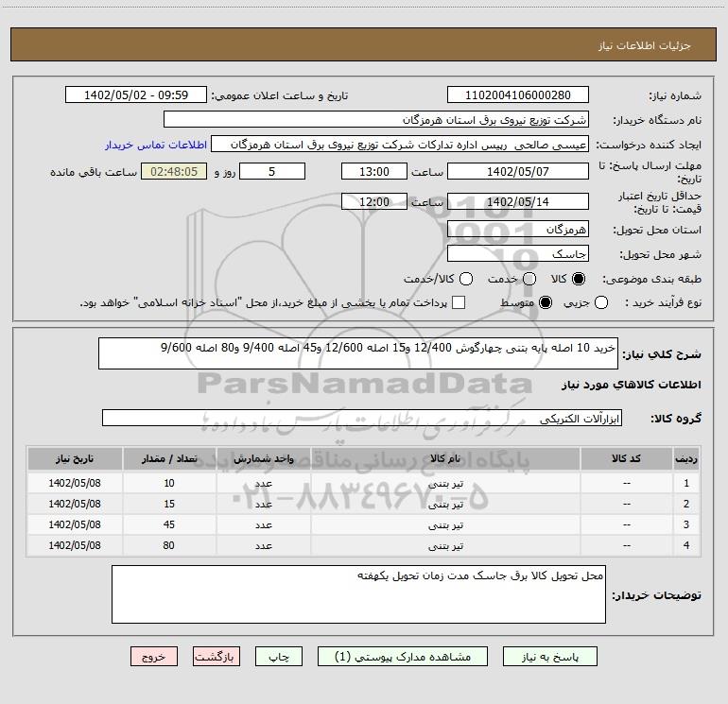
Task: Click the چاپ print button
Action: [279, 657]
